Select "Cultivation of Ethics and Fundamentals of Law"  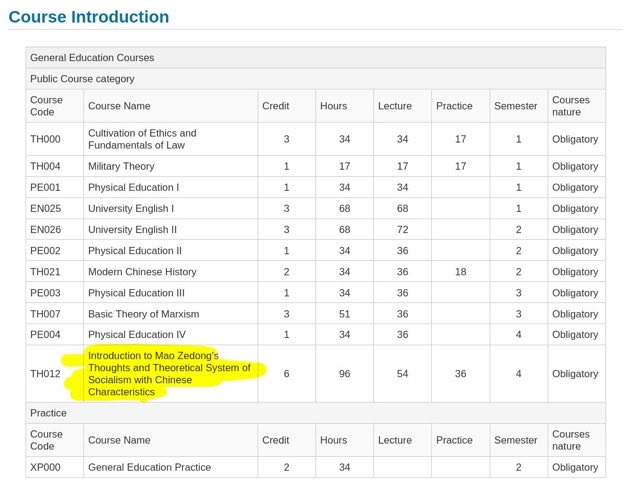coord(142,139)
